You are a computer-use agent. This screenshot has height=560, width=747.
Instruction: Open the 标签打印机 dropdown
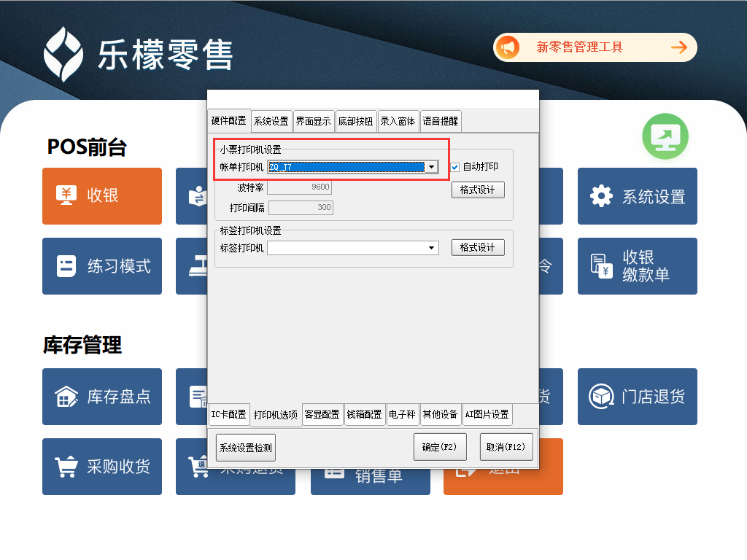[431, 248]
